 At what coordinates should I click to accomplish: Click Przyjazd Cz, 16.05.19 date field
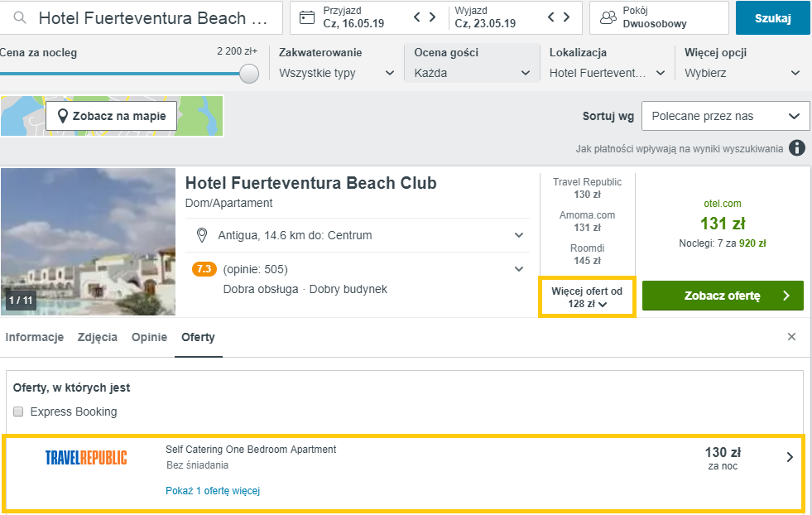[x=353, y=17]
